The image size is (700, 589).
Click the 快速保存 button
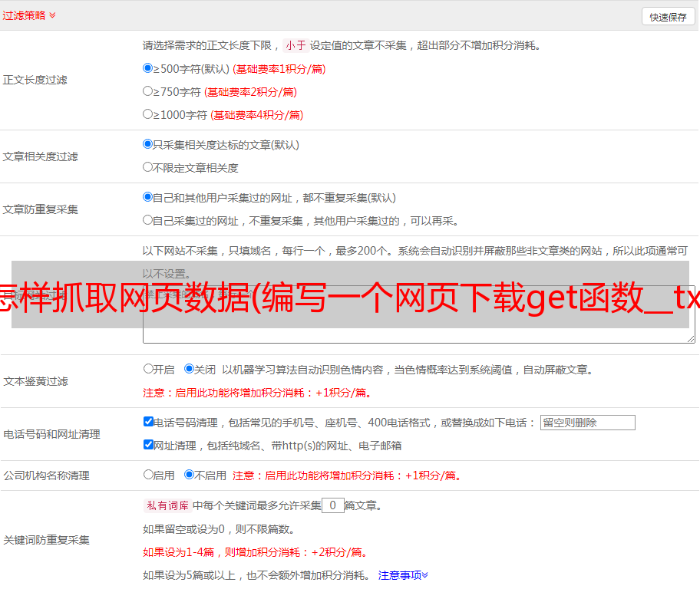tap(668, 17)
